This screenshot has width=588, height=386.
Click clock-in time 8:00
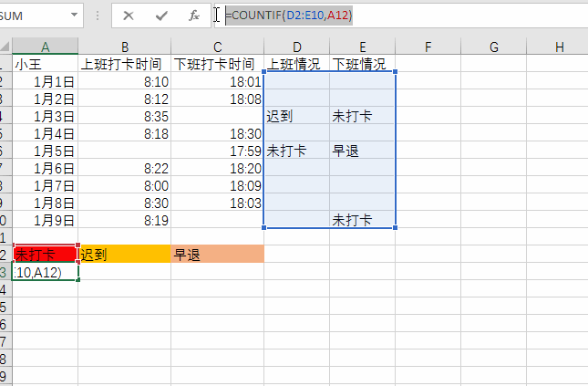coord(125,185)
